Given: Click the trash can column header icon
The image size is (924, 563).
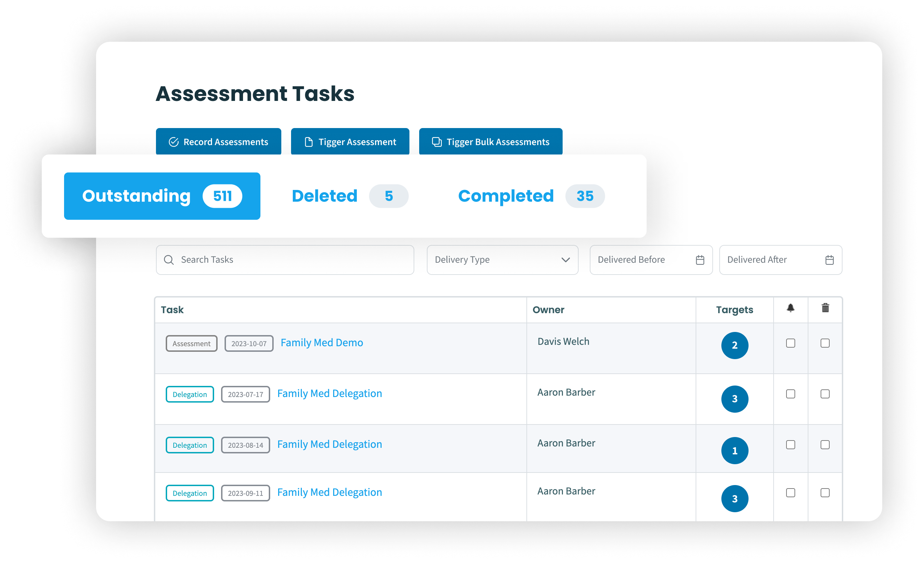Looking at the screenshot, I should click(825, 308).
